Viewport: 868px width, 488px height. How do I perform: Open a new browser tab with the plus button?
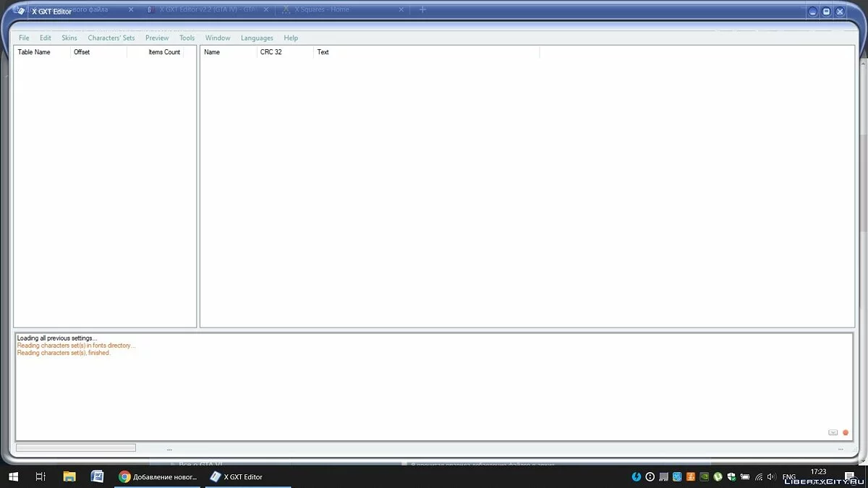[x=422, y=9]
